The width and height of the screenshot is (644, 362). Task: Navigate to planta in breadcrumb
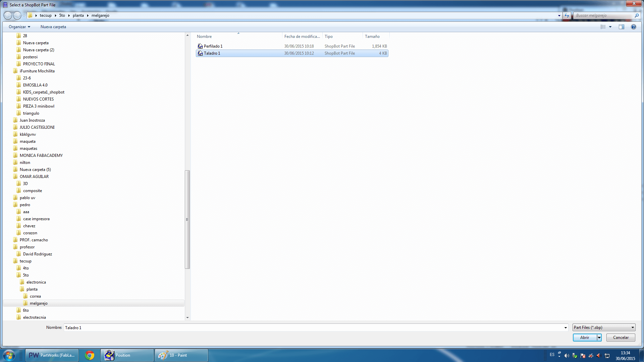pos(78,15)
